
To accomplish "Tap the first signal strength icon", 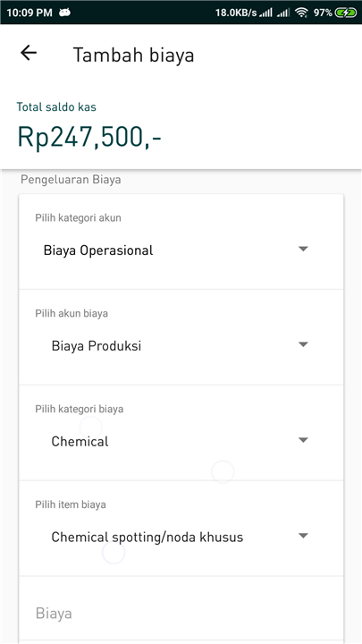I will click(266, 13).
